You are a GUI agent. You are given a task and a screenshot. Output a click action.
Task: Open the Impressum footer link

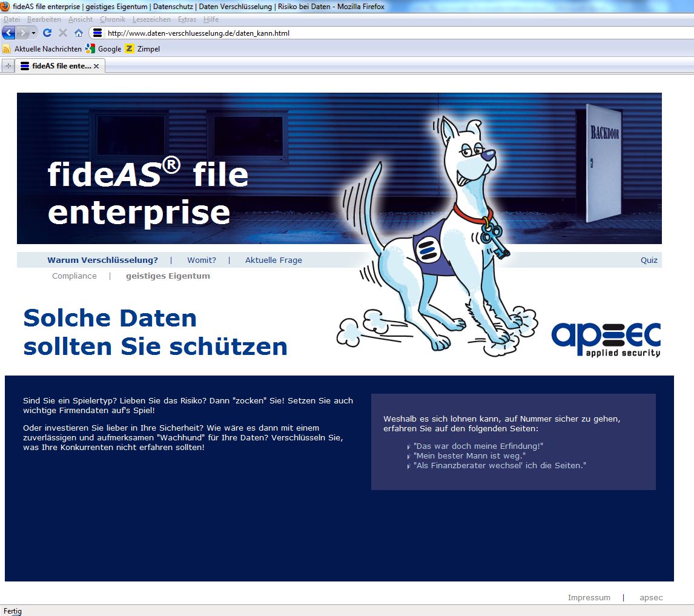pyautogui.click(x=589, y=597)
